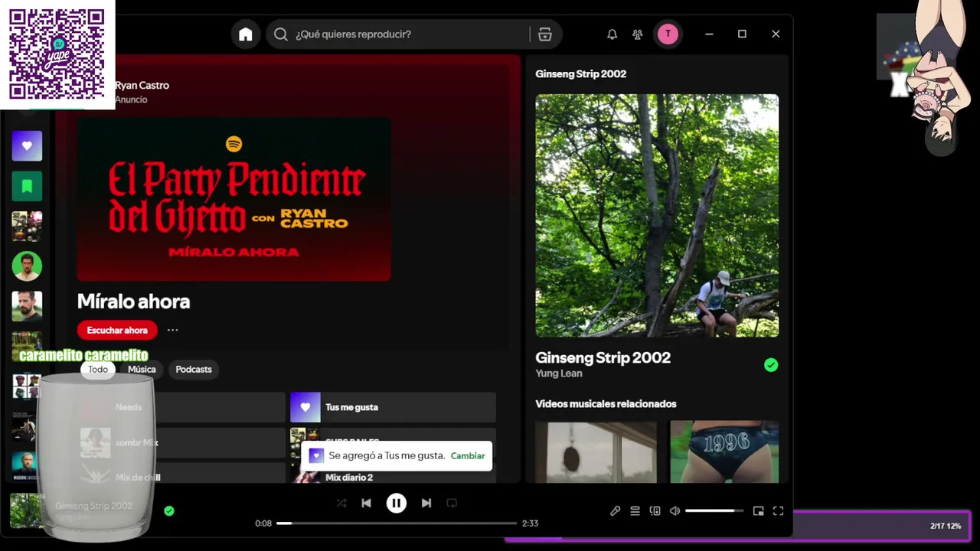Skip to the previous track
This screenshot has height=551, width=980.
point(366,504)
